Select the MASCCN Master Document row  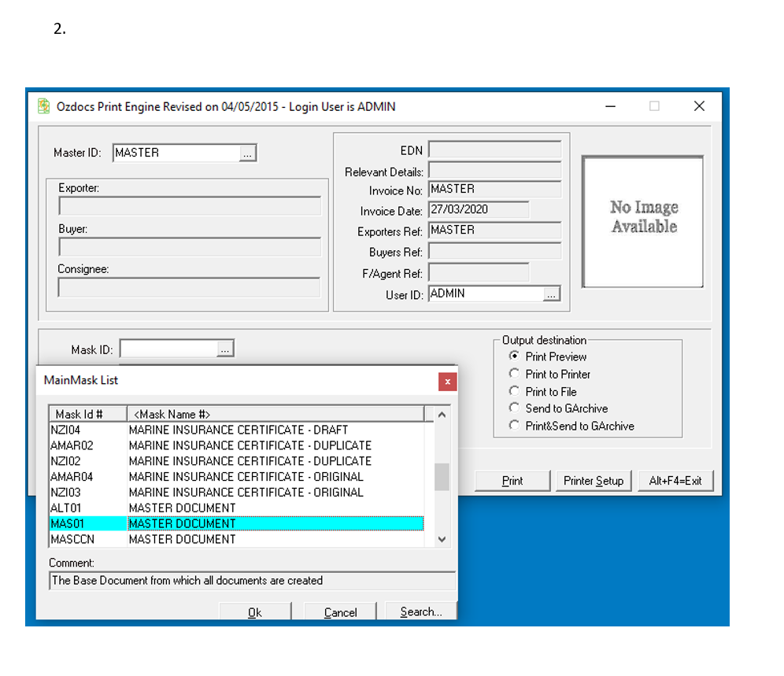pyautogui.click(x=236, y=539)
